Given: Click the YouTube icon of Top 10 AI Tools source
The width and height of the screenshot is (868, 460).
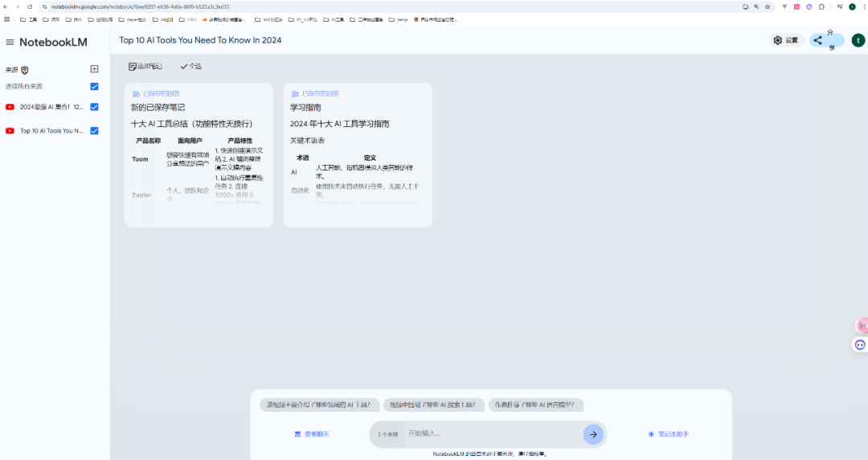Looking at the screenshot, I should [10, 131].
